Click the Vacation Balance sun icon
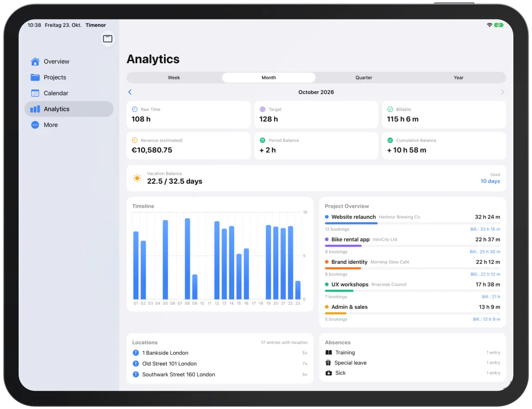The width and height of the screenshot is (532, 409). pyautogui.click(x=137, y=178)
